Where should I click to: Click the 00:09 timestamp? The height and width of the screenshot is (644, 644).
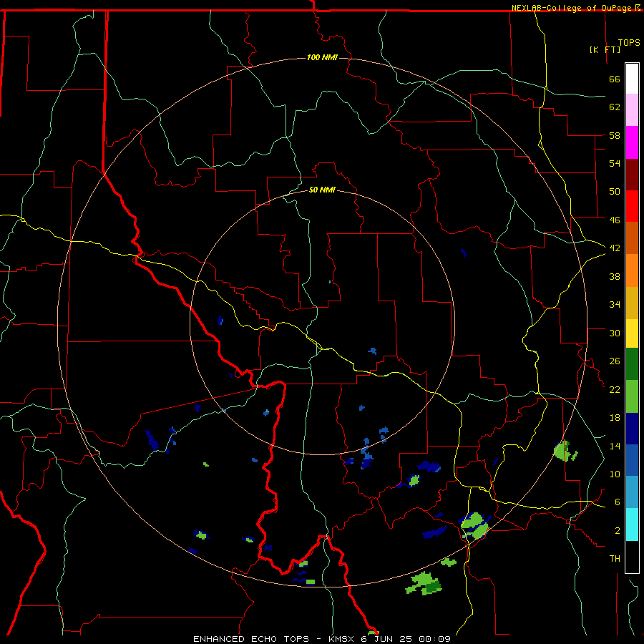pyautogui.click(x=434, y=639)
